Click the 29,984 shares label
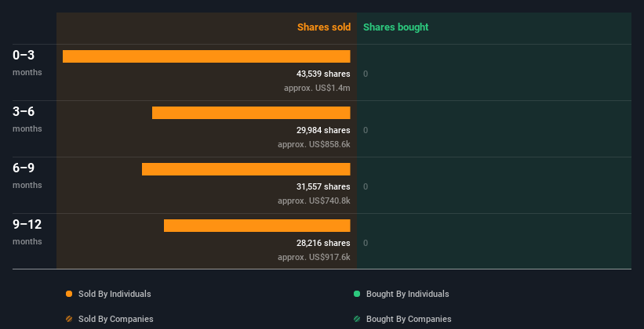The width and height of the screenshot is (644, 329). tap(323, 130)
